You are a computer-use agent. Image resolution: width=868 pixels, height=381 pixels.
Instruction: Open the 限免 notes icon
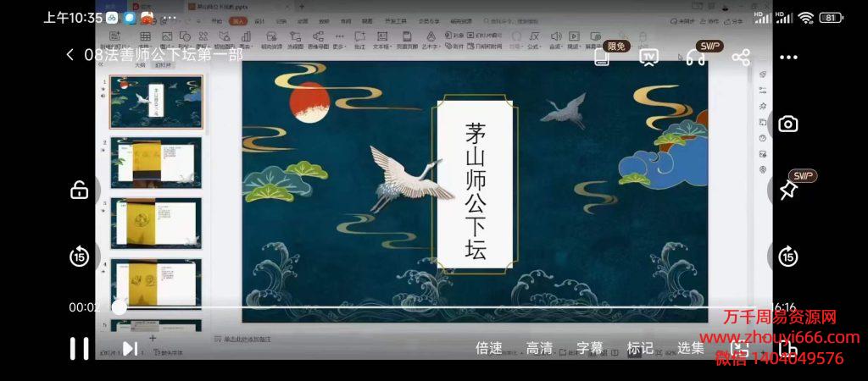click(603, 57)
